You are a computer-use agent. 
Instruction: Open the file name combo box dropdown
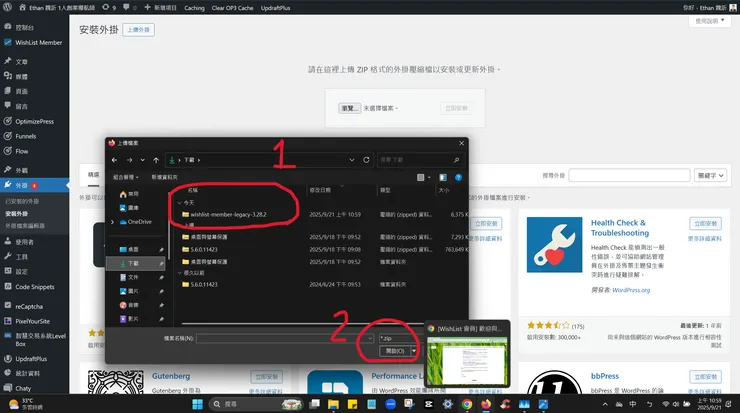click(370, 338)
